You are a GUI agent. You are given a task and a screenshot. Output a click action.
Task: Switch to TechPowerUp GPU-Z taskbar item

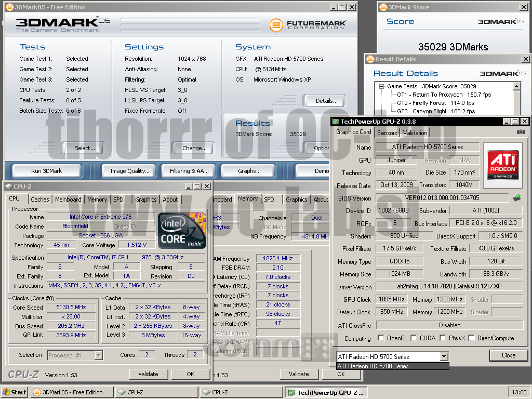[326, 392]
